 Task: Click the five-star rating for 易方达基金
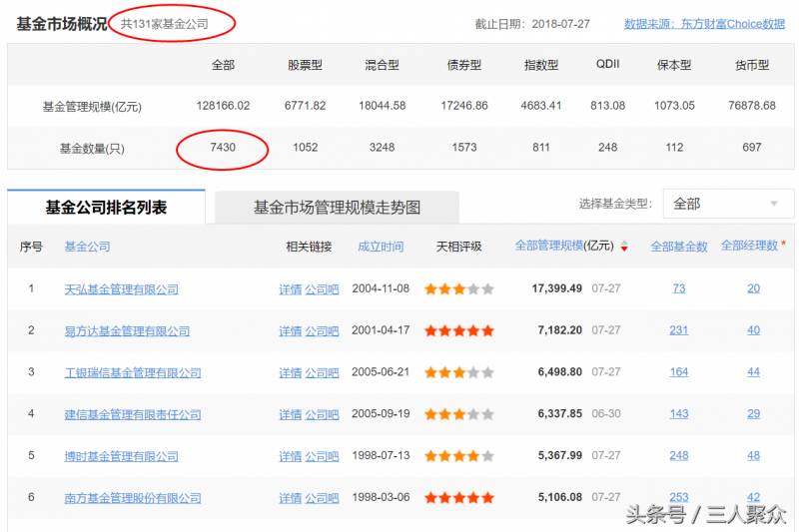point(459,331)
